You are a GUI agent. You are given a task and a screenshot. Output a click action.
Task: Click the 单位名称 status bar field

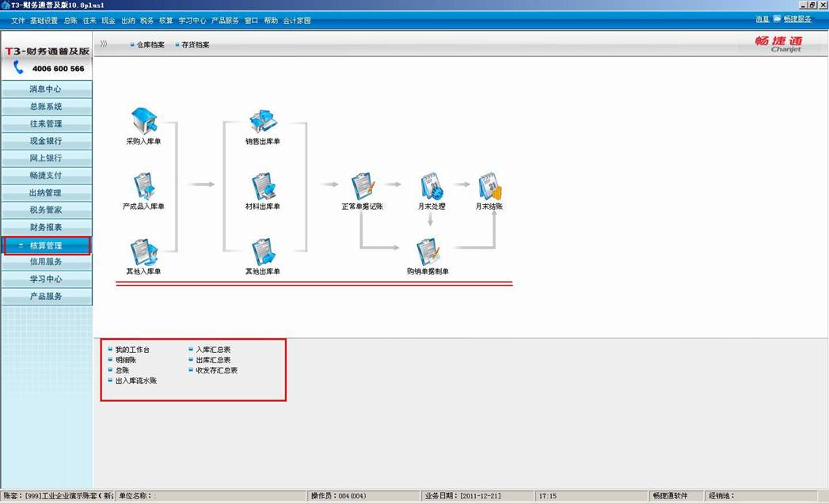coord(211,496)
